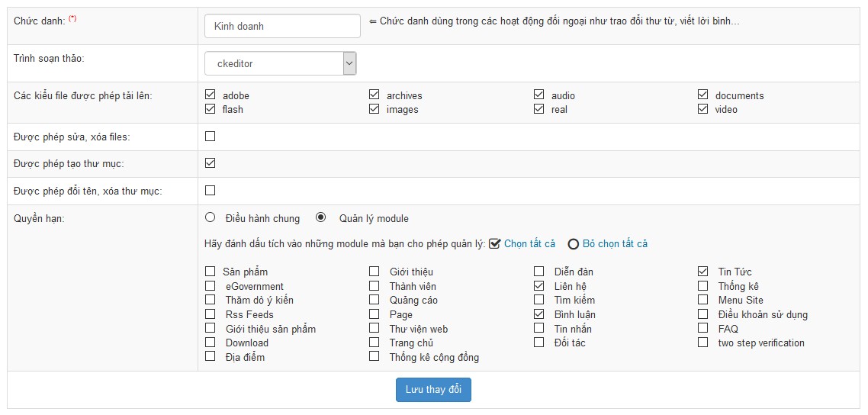The width and height of the screenshot is (868, 415).
Task: Click the dropdown arrow next to ckeditor
Action: click(x=349, y=63)
